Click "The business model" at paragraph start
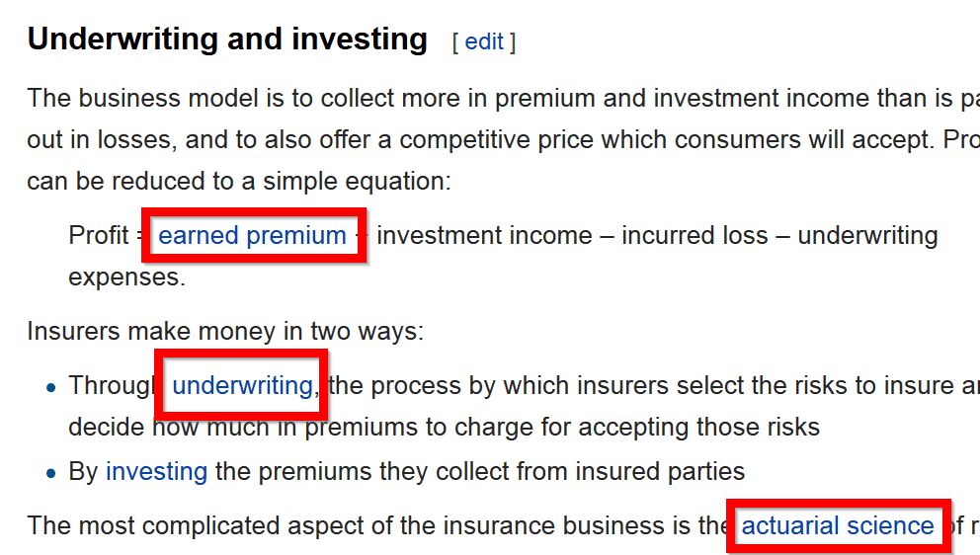This screenshot has width=980, height=555. tap(130, 98)
